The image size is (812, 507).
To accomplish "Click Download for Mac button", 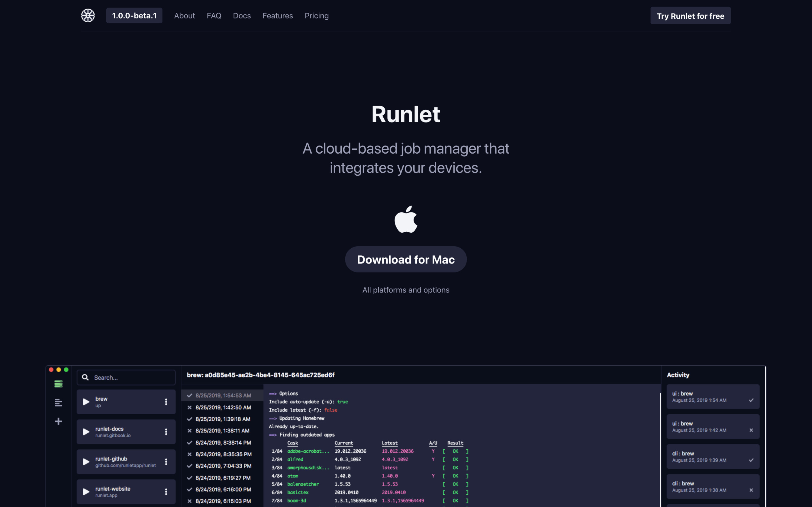I will (406, 260).
